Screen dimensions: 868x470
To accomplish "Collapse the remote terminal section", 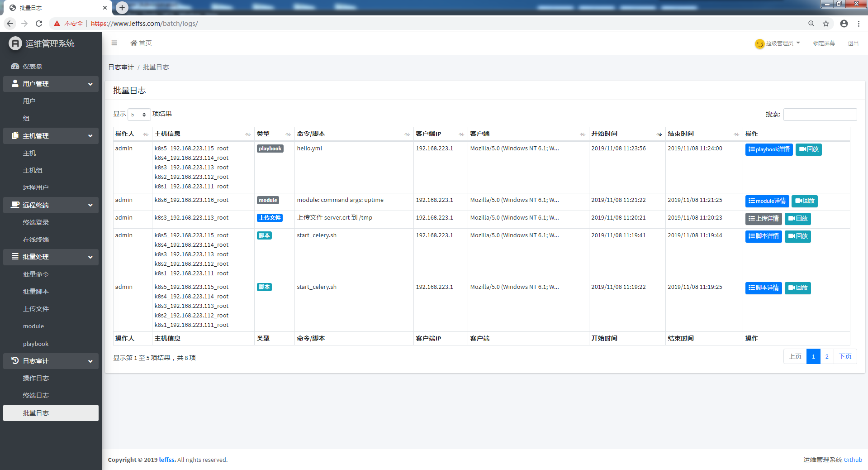I will pyautogui.click(x=51, y=205).
